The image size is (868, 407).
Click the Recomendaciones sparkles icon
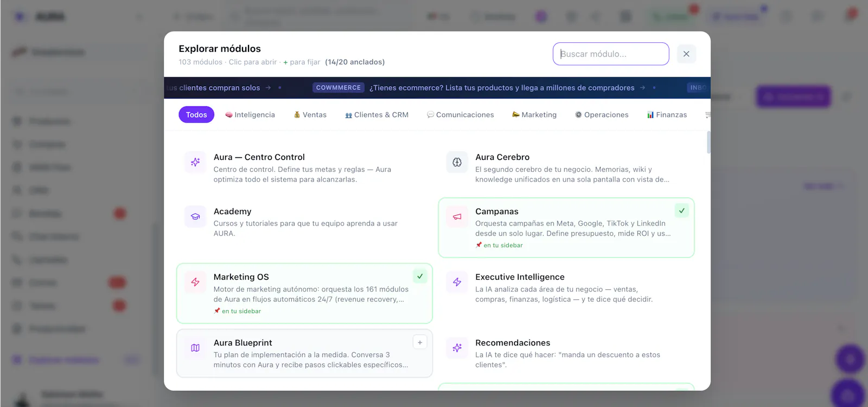(x=457, y=348)
